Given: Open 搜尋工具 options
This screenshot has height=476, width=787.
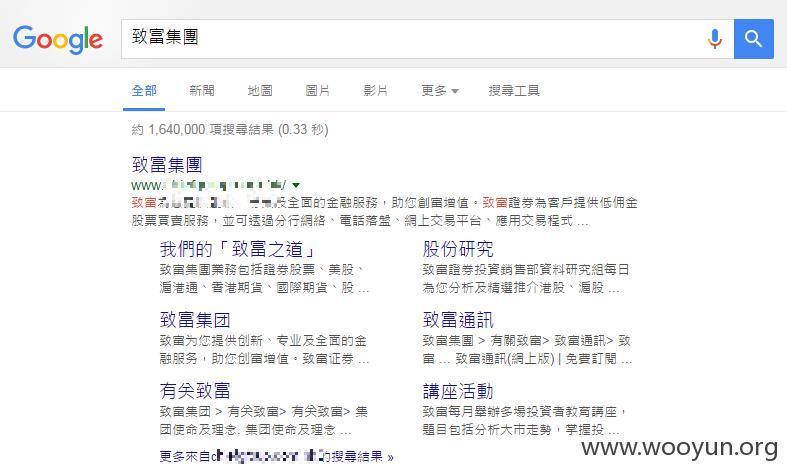Looking at the screenshot, I should (x=514, y=91).
